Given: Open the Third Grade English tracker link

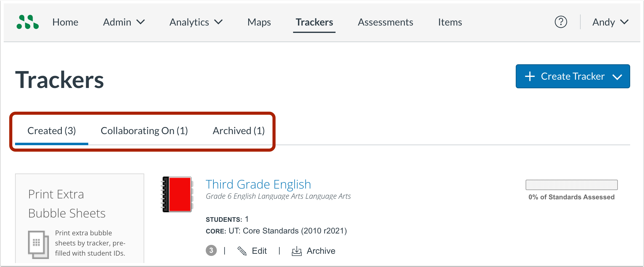Looking at the screenshot, I should 258,184.
